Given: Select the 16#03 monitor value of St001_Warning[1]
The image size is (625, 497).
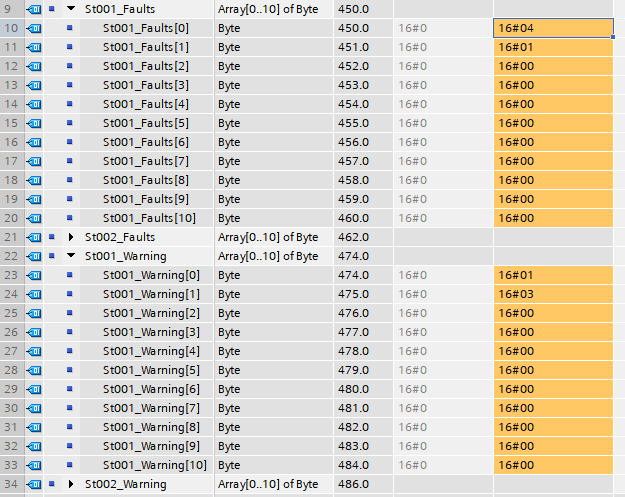Looking at the screenshot, I should point(553,295).
